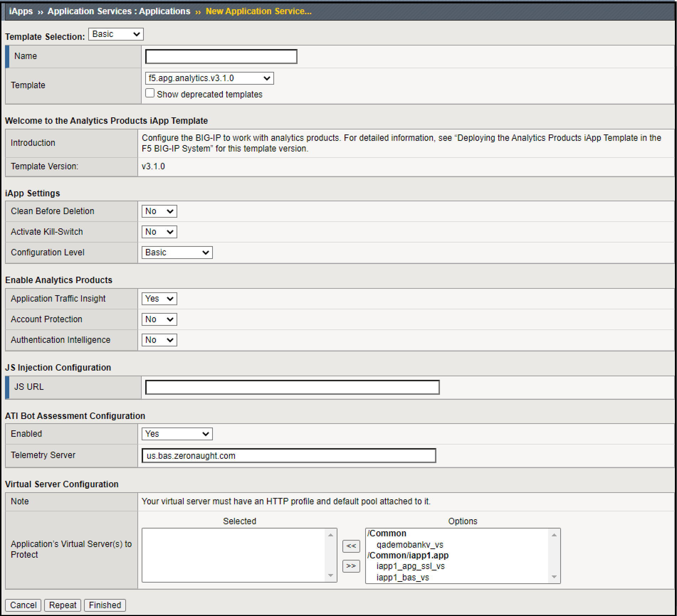Click the Selected list scroll-up arrow
The width and height of the screenshot is (677, 616).
coord(330,534)
